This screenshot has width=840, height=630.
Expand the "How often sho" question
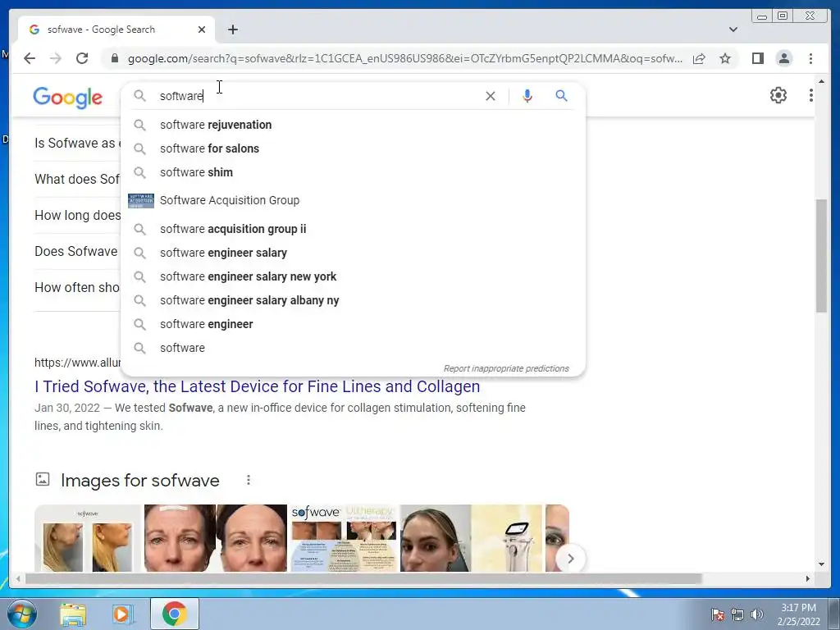78,287
